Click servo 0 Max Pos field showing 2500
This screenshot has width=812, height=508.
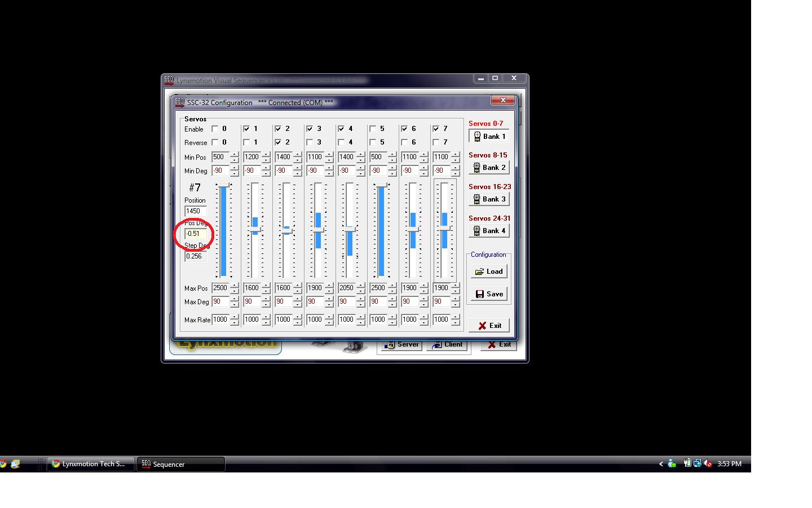220,288
